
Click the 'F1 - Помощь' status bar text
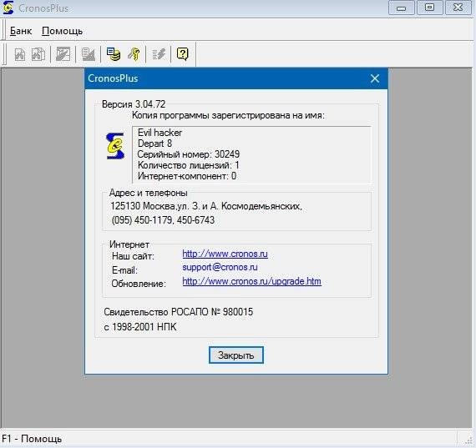(32, 439)
